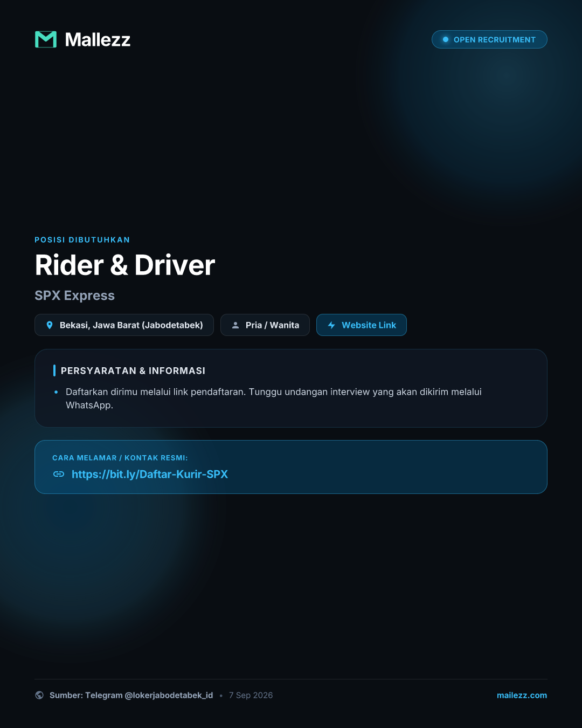Open the mailezz.com link in the footer
Viewport: 582px width, 728px height.
click(x=522, y=695)
